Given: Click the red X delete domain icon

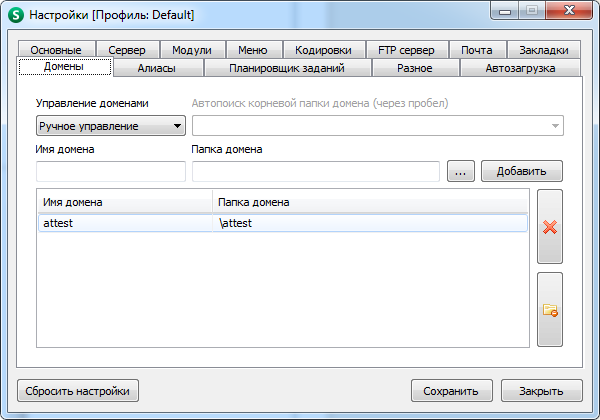Looking at the screenshot, I should [x=549, y=226].
